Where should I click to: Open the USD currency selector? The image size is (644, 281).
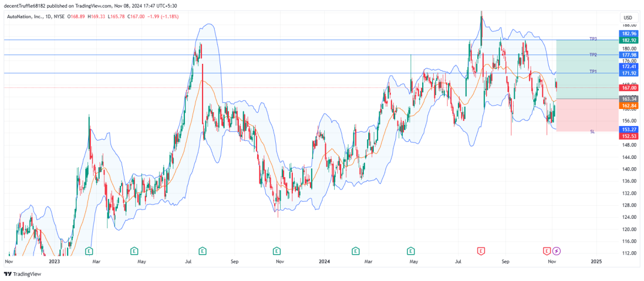(x=627, y=18)
